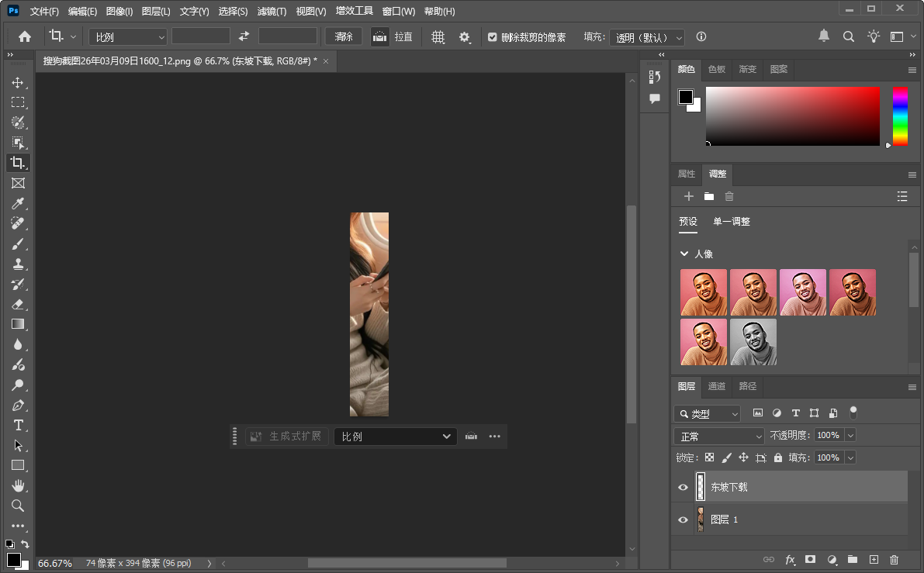This screenshot has width=924, height=573.
Task: Select the Move tool
Action: click(18, 82)
